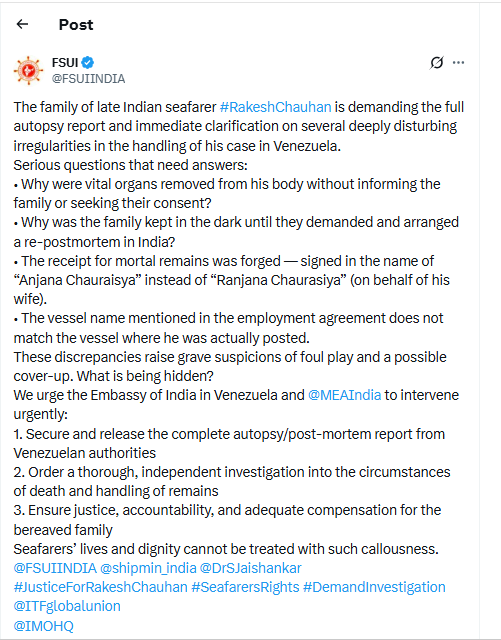
Task: Open the @MEAIndia mention
Action: click(345, 395)
